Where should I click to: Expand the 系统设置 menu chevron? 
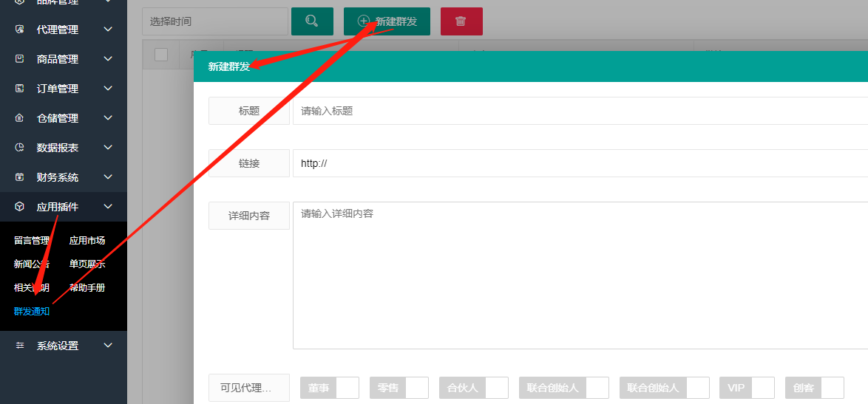pos(108,346)
